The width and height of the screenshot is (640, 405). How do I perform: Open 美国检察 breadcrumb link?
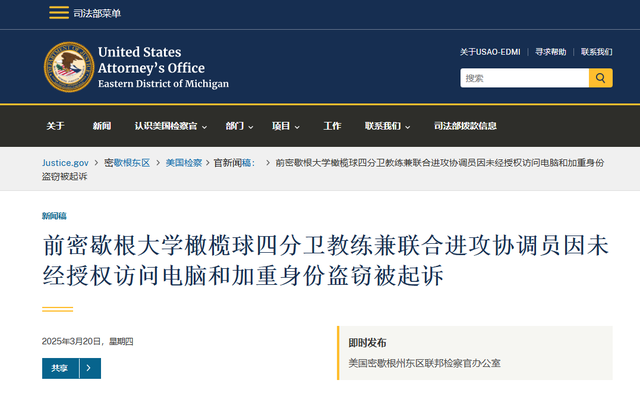[184, 163]
